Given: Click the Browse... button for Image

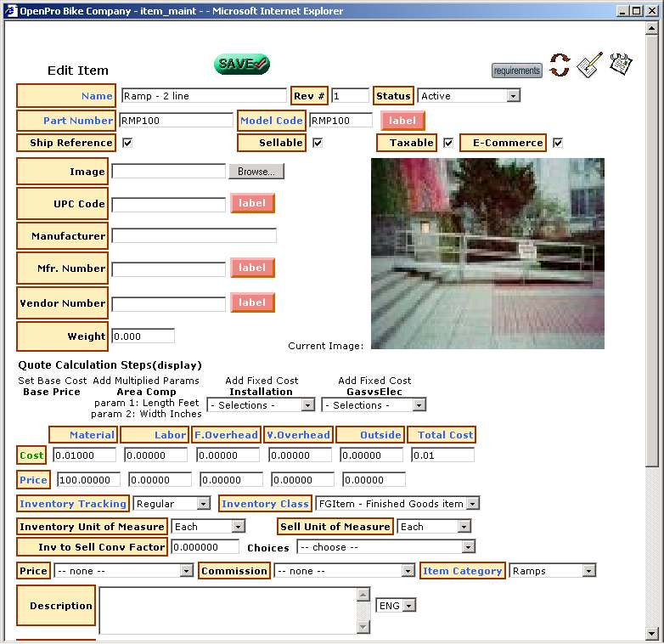Looking at the screenshot, I should pos(256,172).
